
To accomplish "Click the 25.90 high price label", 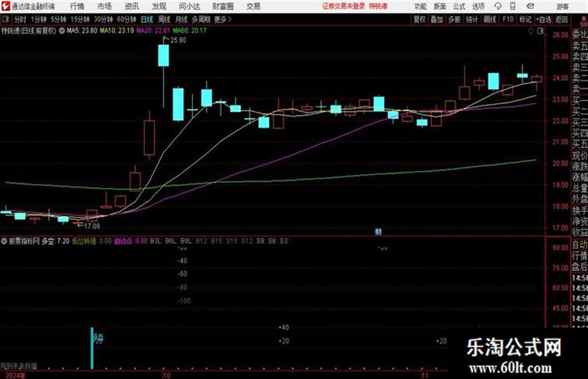I will pyautogui.click(x=178, y=40).
